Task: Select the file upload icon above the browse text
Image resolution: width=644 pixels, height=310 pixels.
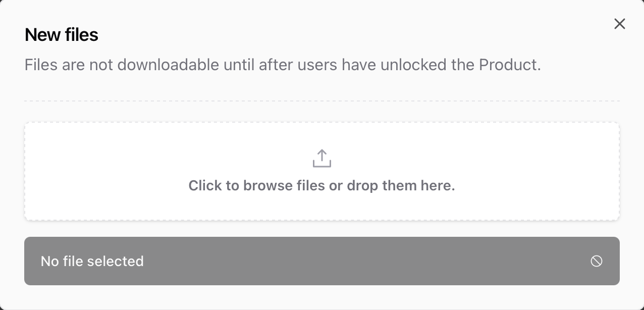Action: (x=321, y=158)
